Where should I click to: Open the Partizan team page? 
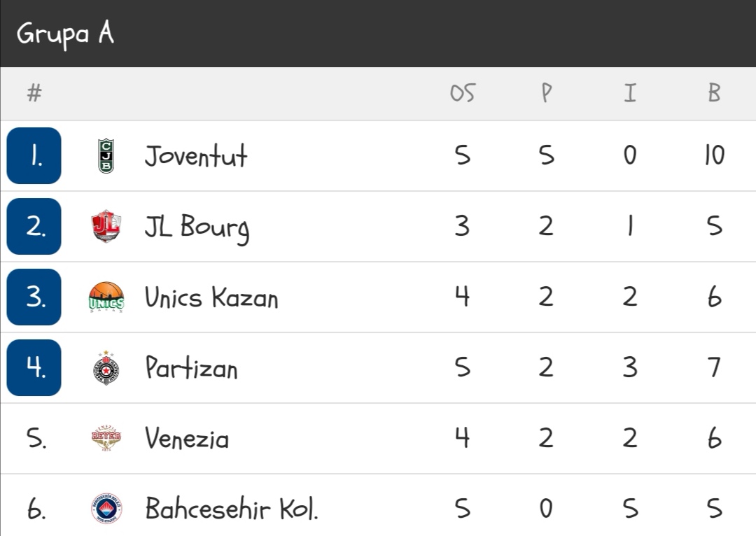click(191, 368)
